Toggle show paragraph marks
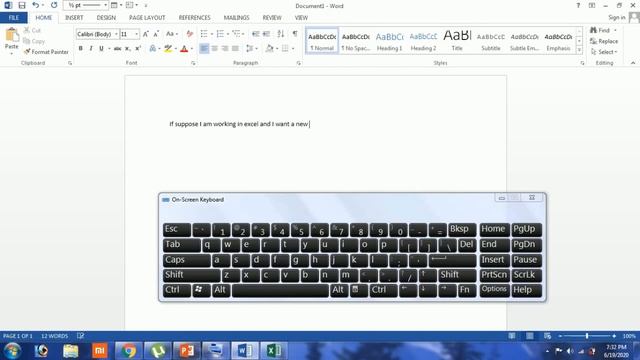This screenshot has width=640, height=360. pos(295,34)
